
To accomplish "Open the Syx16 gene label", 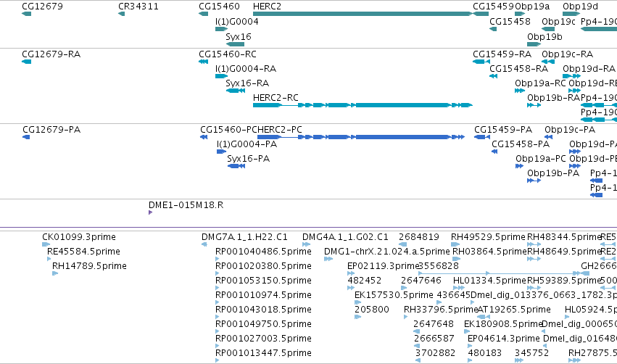I will pos(238,36).
